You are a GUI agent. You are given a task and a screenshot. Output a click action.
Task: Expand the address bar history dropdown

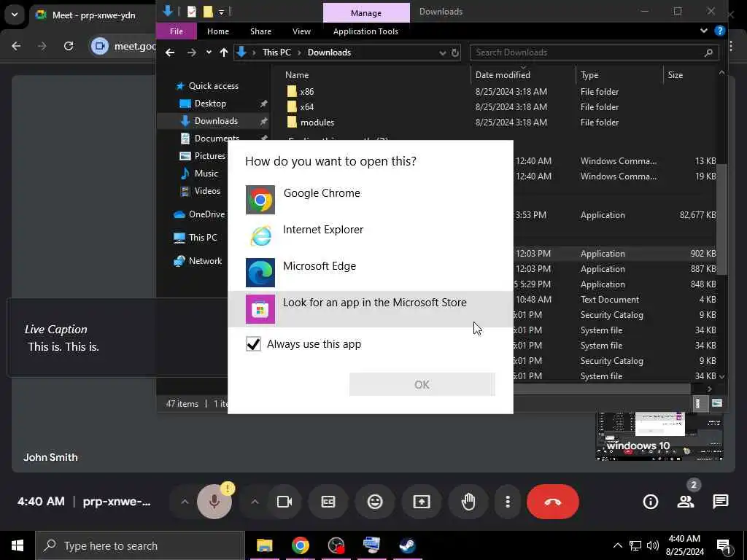(442, 52)
